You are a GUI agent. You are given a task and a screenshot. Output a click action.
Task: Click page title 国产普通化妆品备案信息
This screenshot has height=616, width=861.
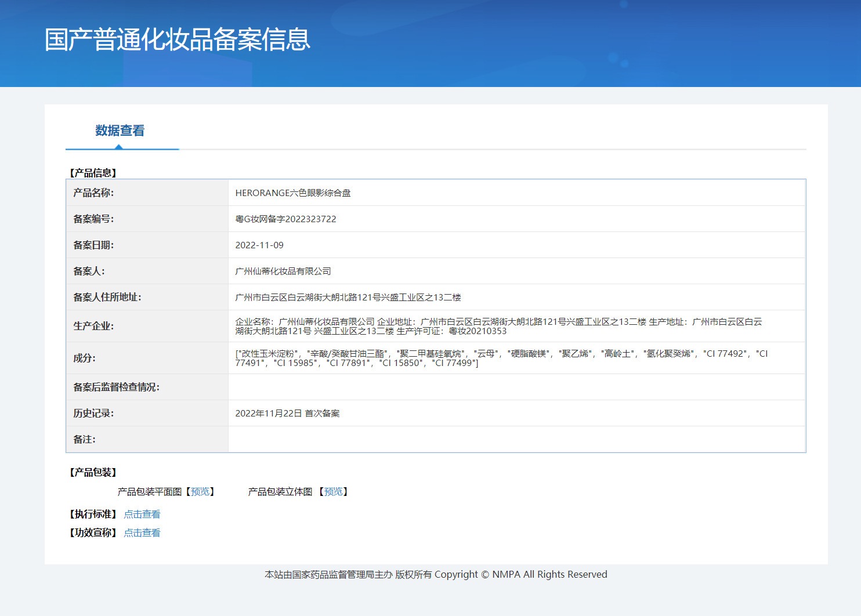(x=178, y=39)
